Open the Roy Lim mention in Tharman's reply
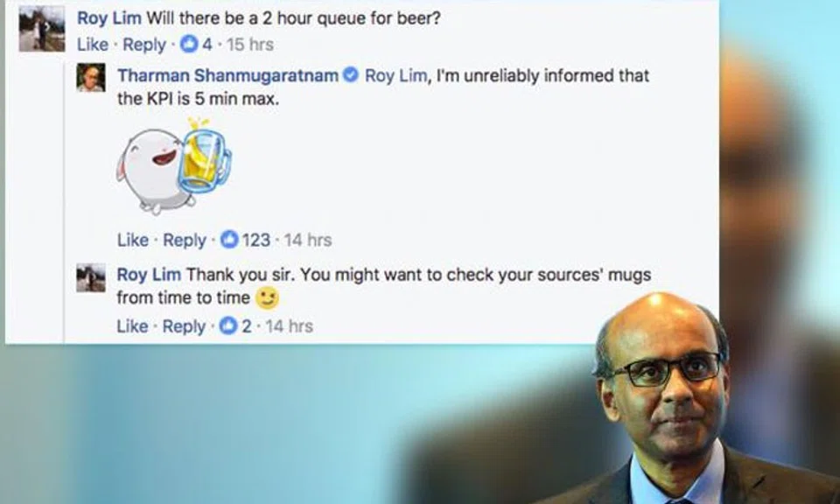 click(395, 75)
